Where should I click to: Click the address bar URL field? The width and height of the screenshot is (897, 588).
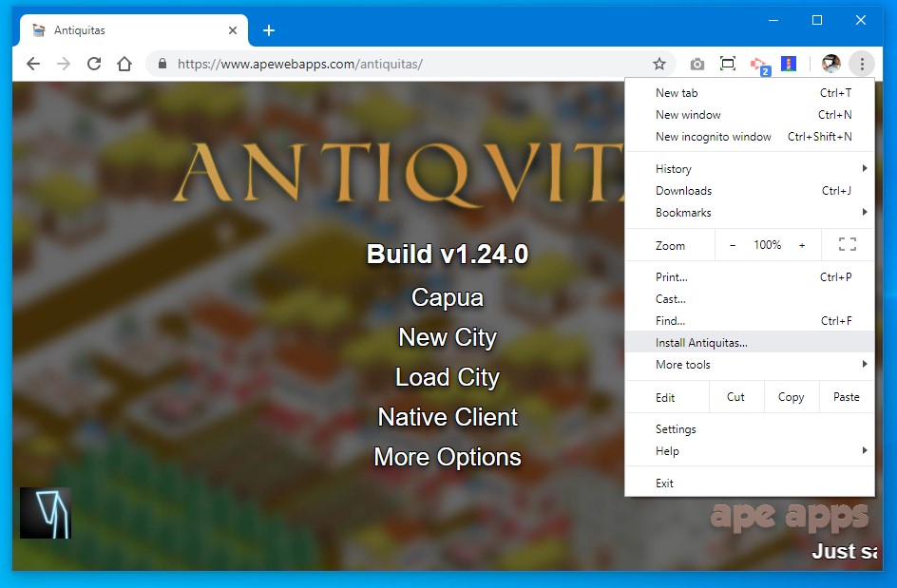410,64
